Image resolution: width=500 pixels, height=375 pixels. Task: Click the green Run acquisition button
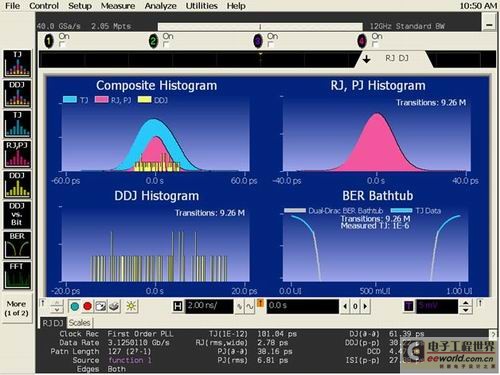(75, 306)
